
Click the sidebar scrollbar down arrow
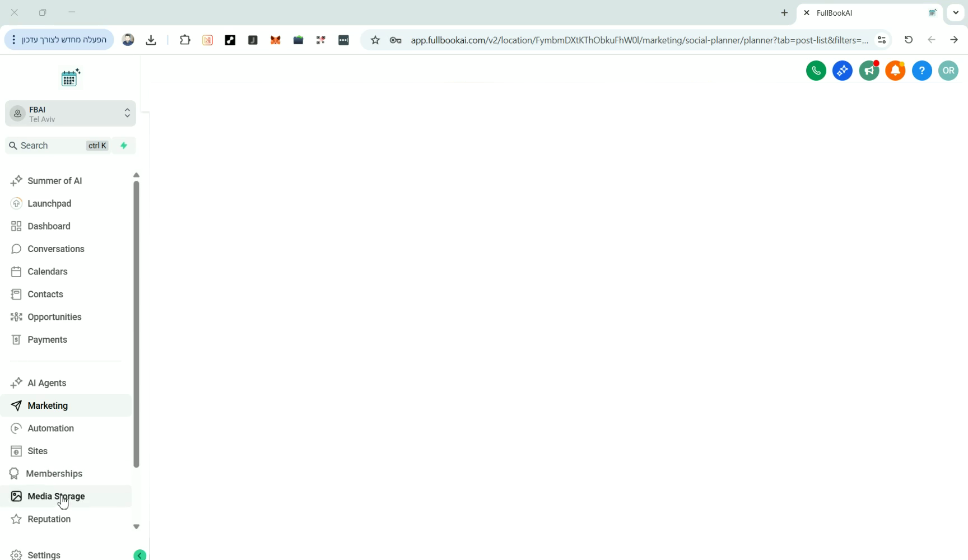(x=136, y=526)
